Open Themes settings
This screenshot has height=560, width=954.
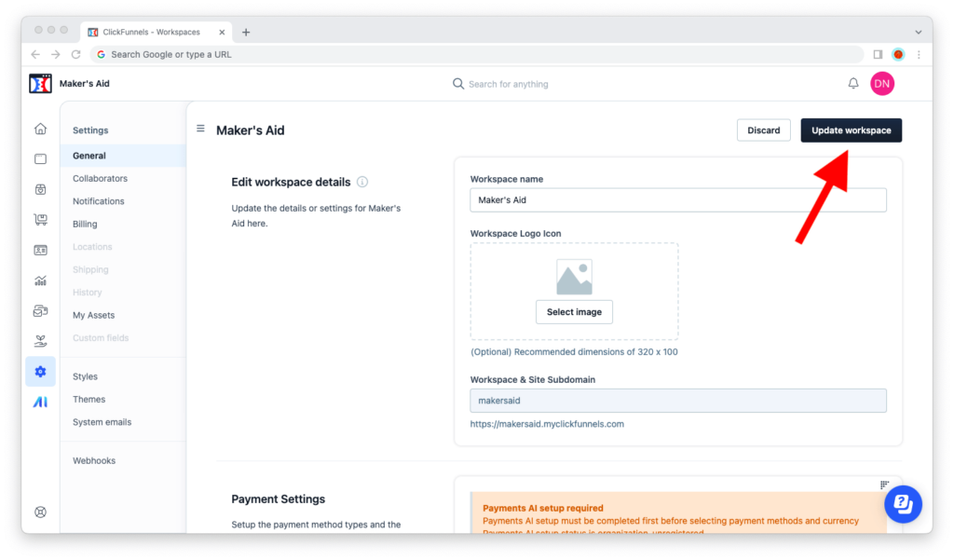click(89, 400)
